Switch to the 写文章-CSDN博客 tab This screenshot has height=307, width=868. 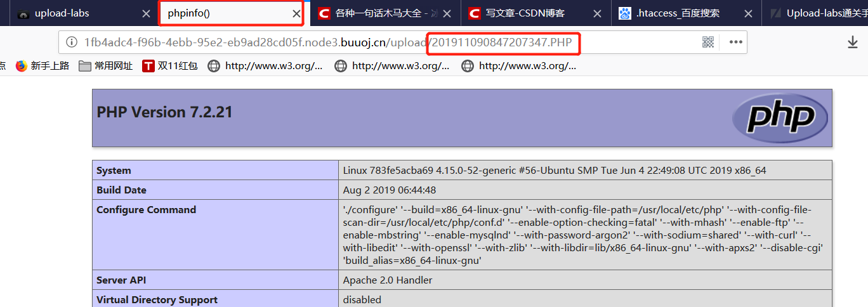click(535, 13)
